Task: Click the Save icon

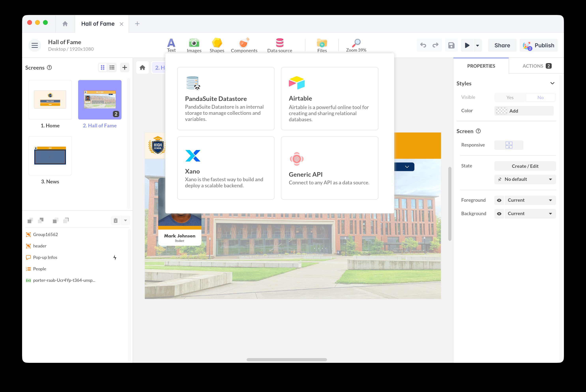Action: (451, 45)
